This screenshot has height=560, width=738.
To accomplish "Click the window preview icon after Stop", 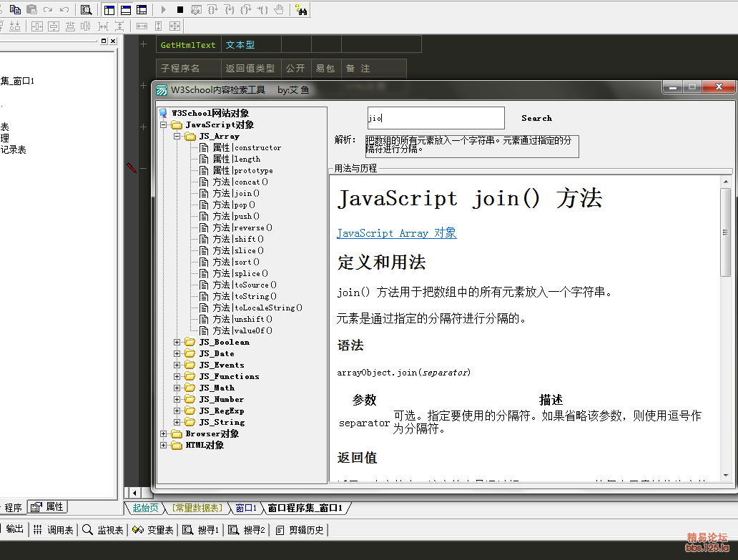I will click(x=196, y=10).
